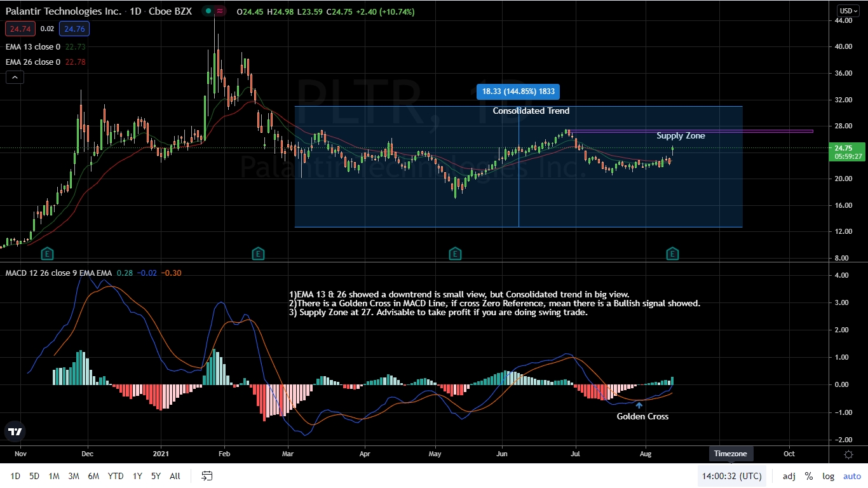Select the YTD date range
Viewport: 868px width, 488px height.
click(116, 476)
